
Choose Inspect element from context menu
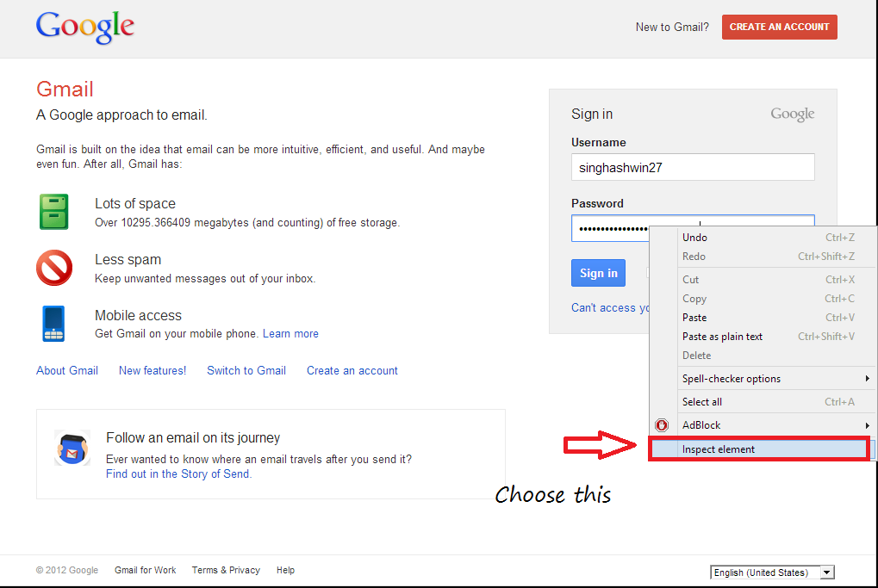coord(759,449)
